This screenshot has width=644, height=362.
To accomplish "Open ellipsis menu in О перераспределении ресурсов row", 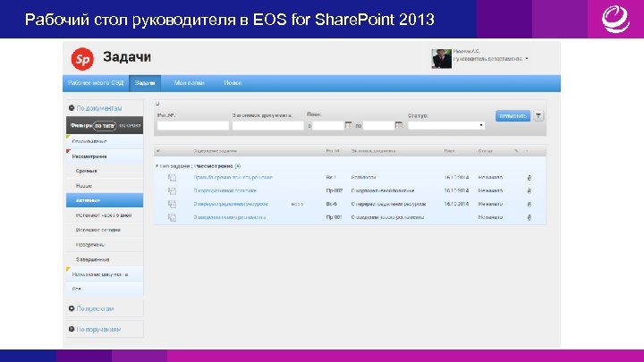I will [x=297, y=204].
